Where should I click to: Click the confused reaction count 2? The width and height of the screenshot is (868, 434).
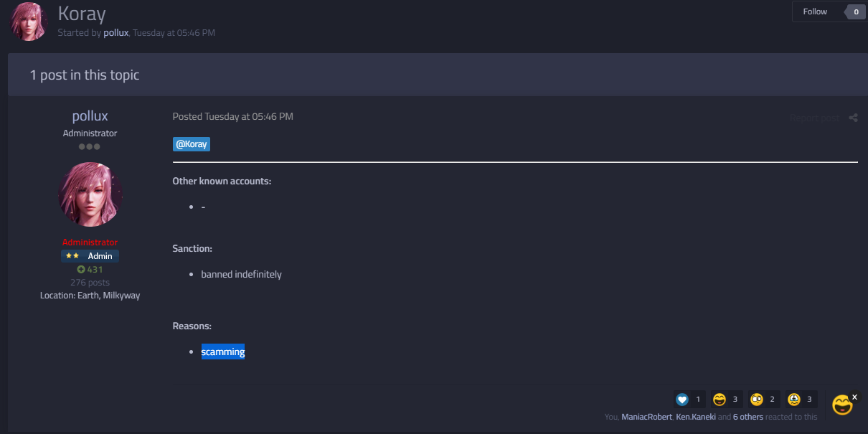pyautogui.click(x=773, y=400)
